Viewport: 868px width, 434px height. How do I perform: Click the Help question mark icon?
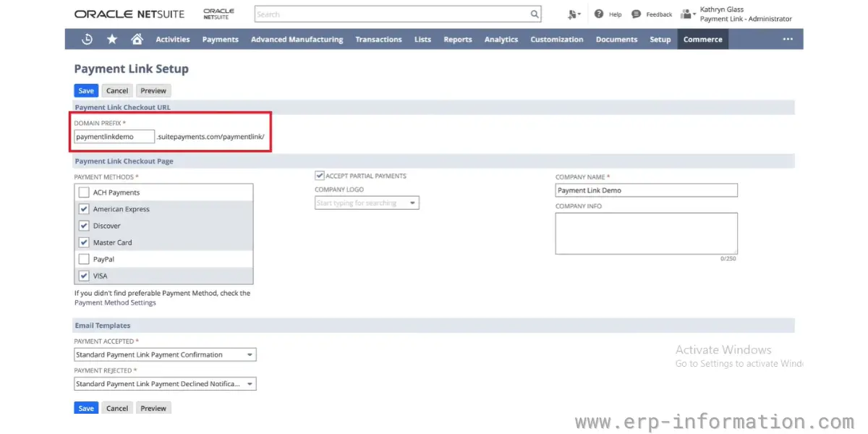click(599, 14)
